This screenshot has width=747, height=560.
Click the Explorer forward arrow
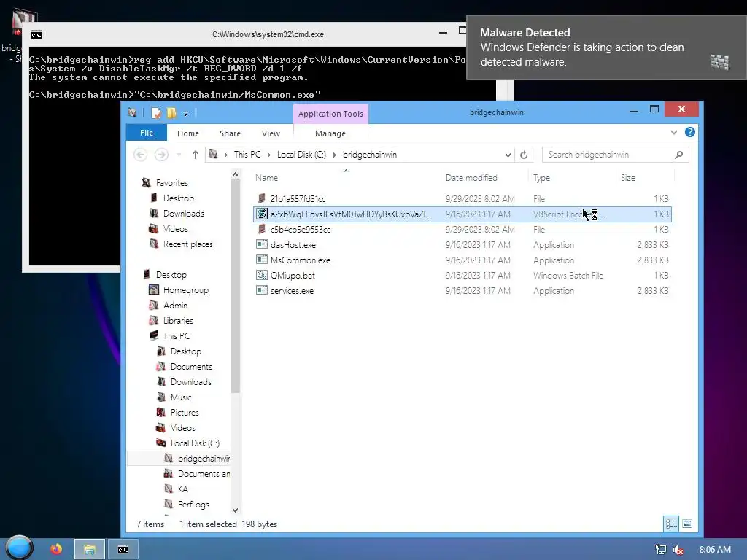(x=161, y=155)
